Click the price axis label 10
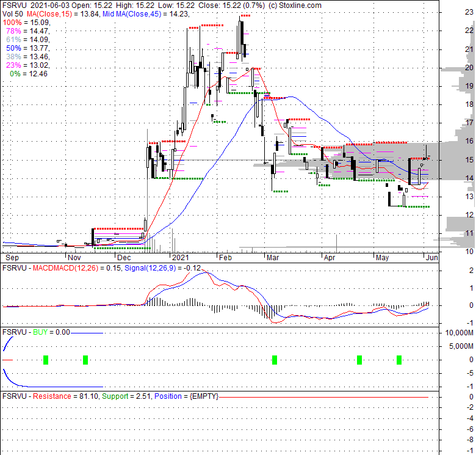The image size is (476, 455). click(x=469, y=252)
